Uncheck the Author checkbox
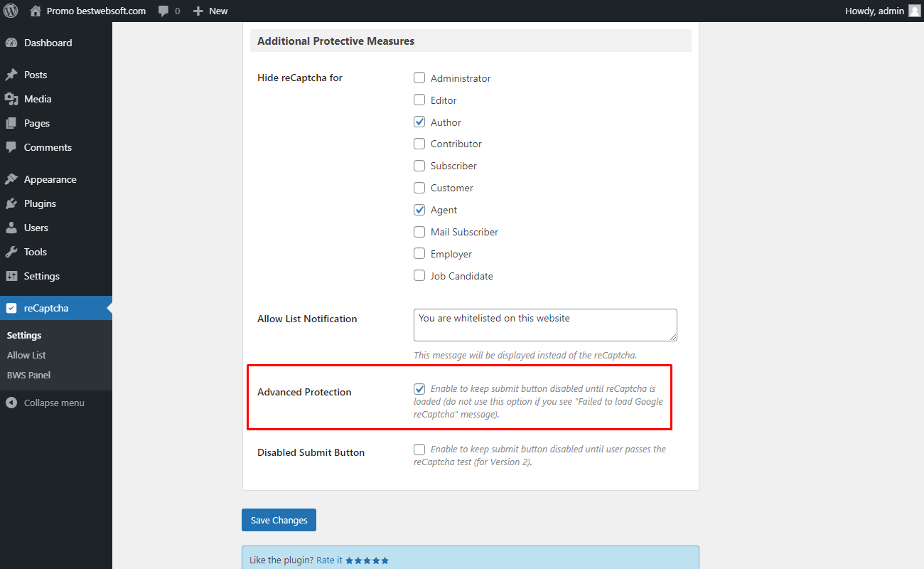924x569 pixels. [x=419, y=122]
